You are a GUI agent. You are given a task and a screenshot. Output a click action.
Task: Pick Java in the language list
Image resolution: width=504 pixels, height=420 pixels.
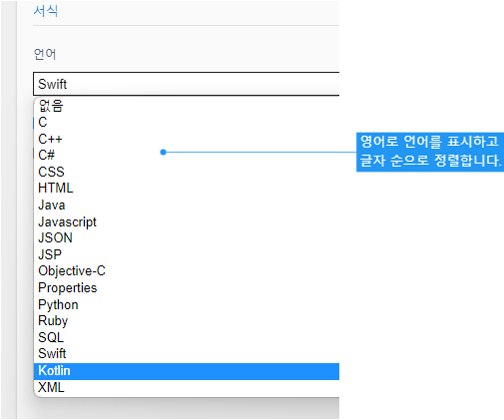[187, 205]
